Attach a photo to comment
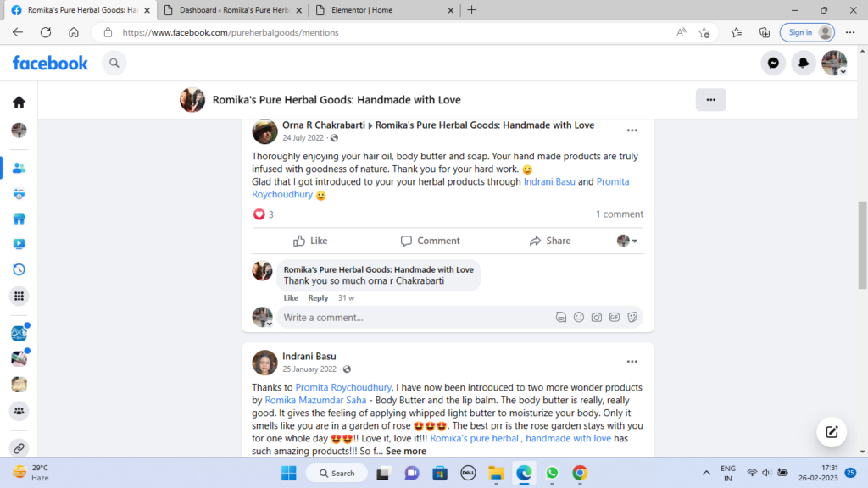This screenshot has width=868, height=488. point(596,318)
